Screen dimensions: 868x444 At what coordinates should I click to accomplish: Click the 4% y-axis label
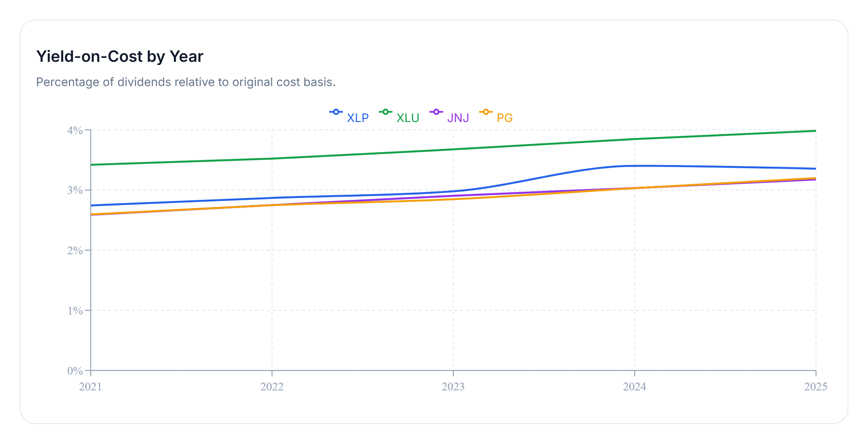75,130
